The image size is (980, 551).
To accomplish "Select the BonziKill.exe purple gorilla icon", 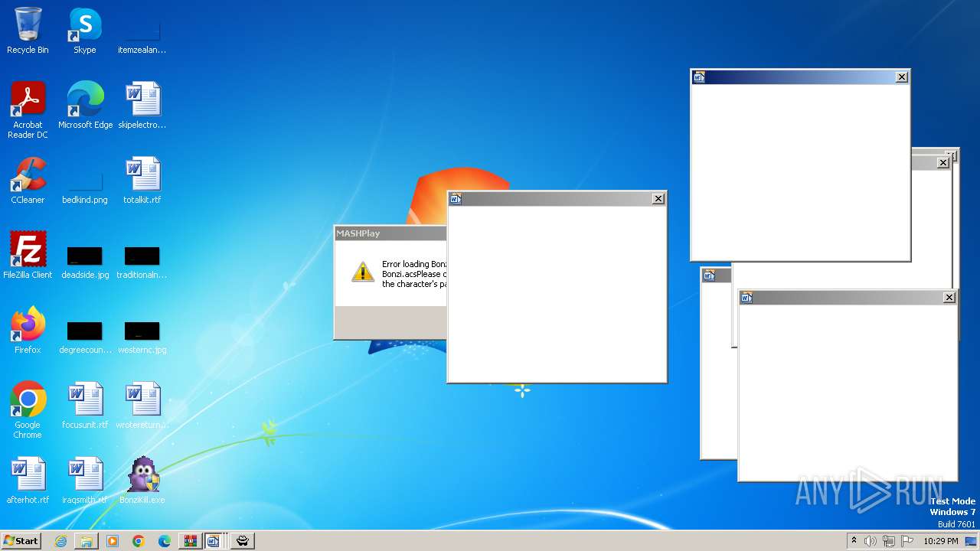I will [x=142, y=481].
